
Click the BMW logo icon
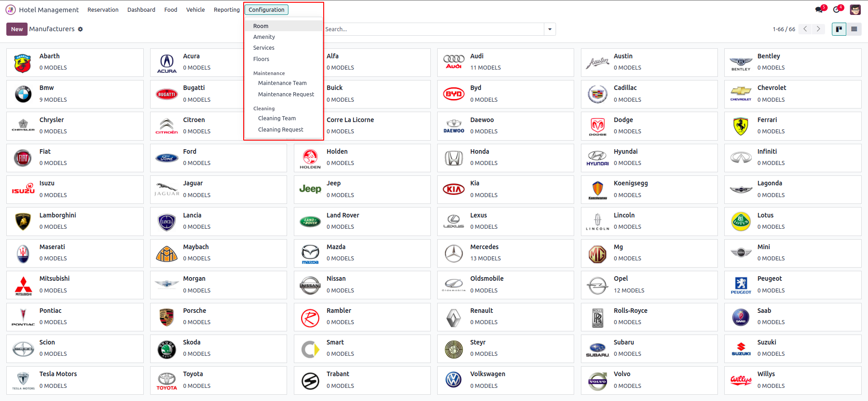(23, 94)
